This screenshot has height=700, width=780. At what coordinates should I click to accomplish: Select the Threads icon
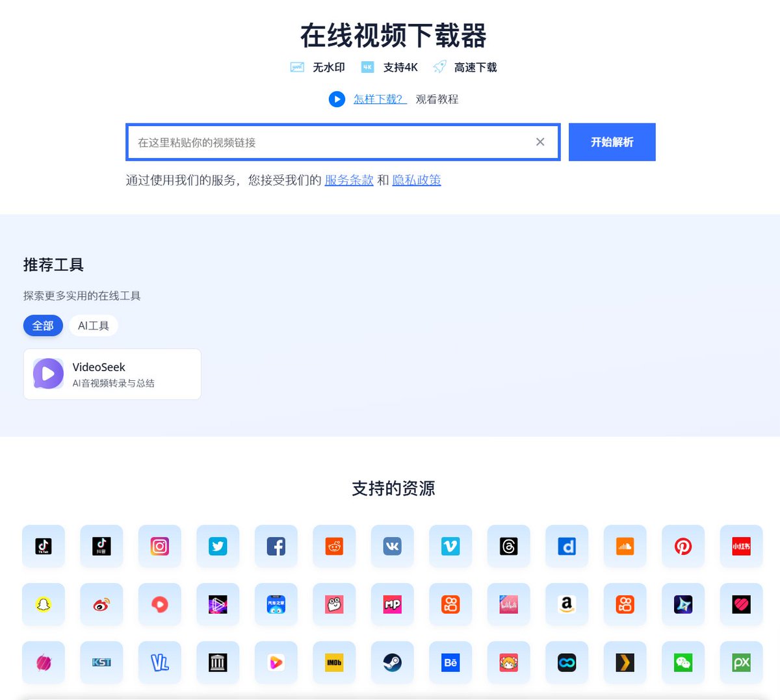coord(509,546)
